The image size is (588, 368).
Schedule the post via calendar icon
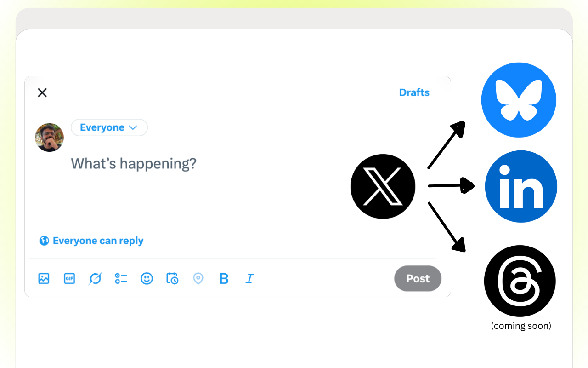(172, 278)
